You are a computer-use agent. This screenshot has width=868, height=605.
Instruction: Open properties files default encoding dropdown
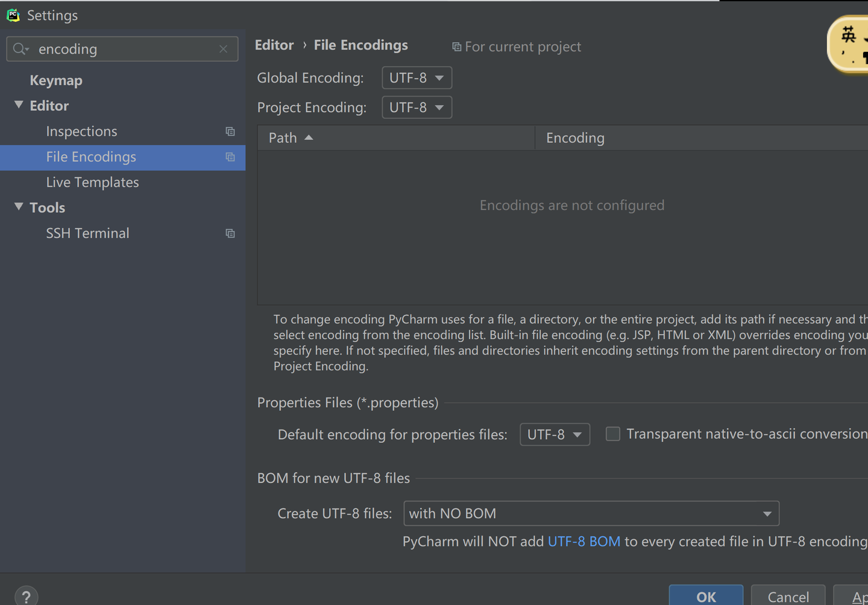click(x=555, y=434)
